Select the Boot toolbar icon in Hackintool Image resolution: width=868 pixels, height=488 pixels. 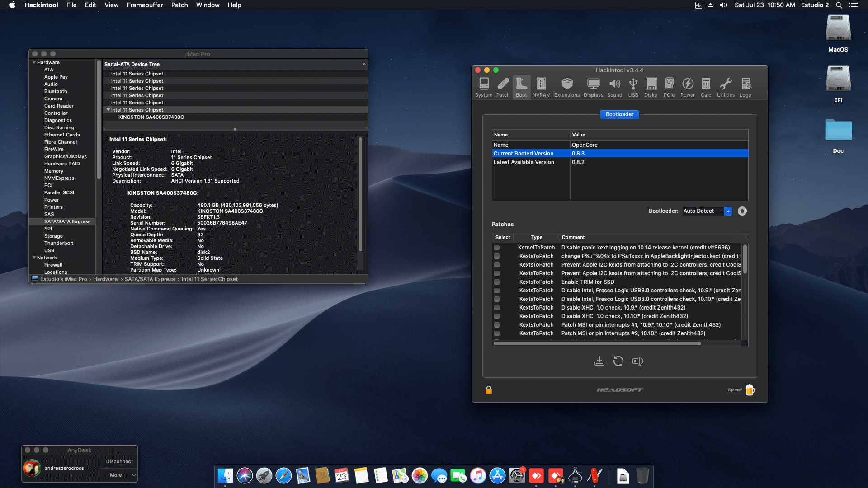[521, 87]
